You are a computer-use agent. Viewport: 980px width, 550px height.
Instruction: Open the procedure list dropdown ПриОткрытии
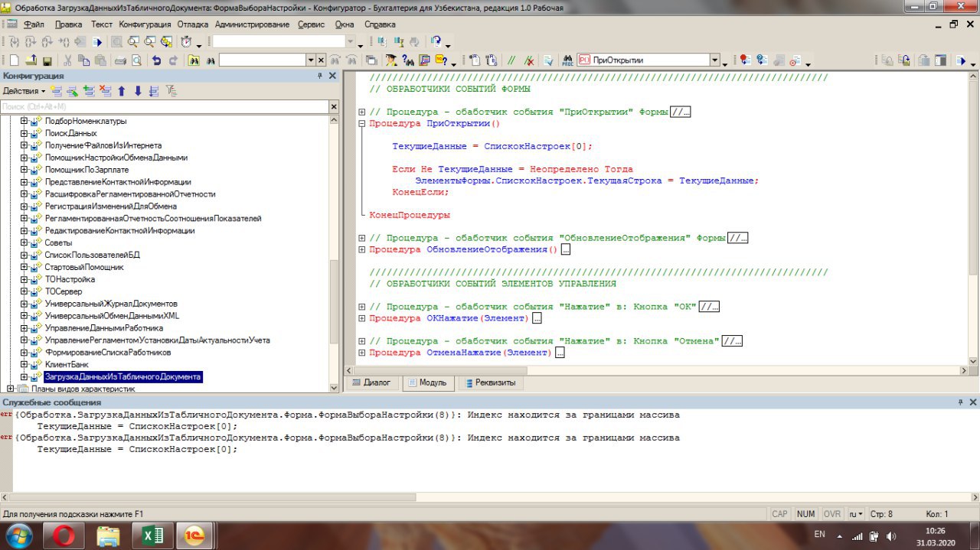point(714,60)
